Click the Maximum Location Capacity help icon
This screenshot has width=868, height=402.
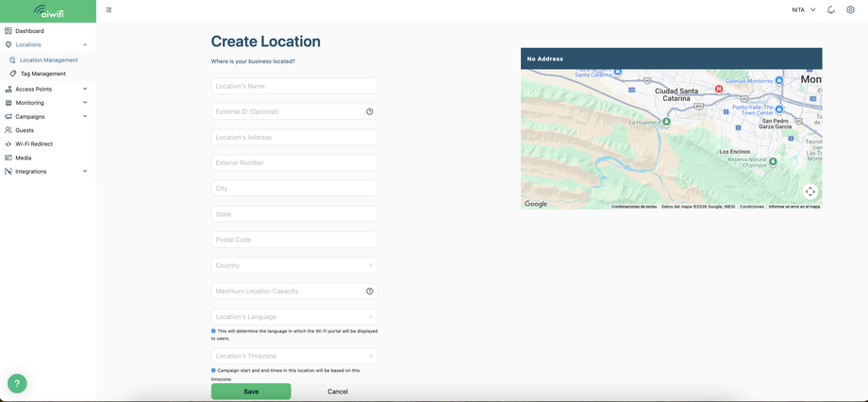369,292
